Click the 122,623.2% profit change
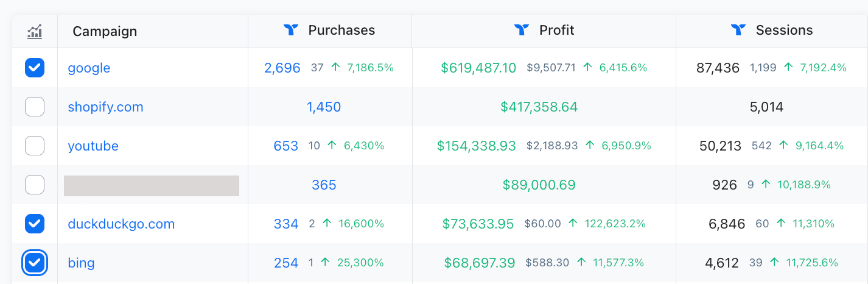 point(615,224)
